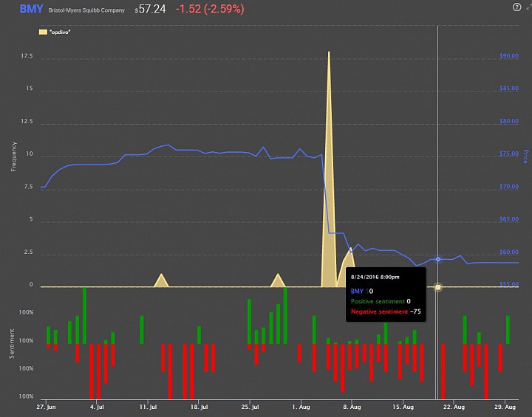The height and width of the screenshot is (417, 532).
Task: Click the -1.52 (-2.59%) change value
Action: [x=210, y=9]
